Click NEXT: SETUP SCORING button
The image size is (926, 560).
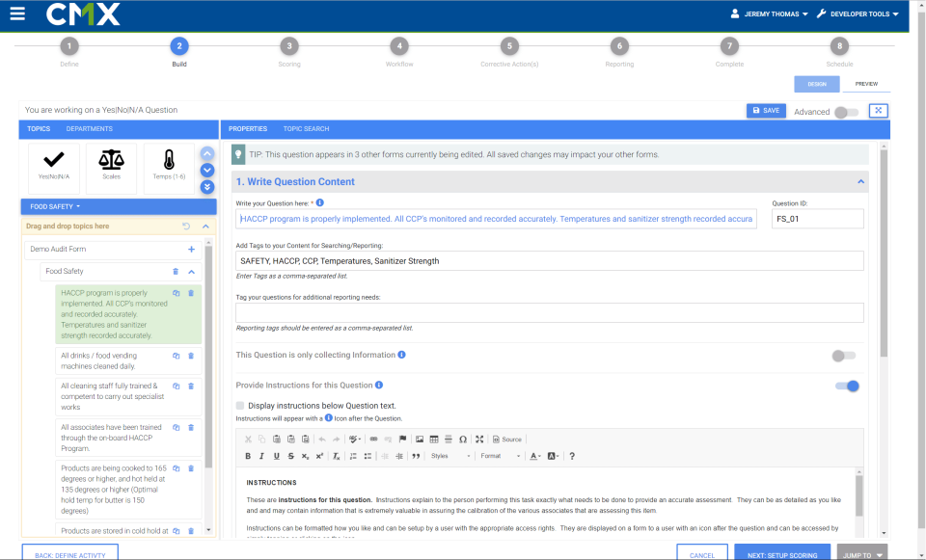coord(782,554)
